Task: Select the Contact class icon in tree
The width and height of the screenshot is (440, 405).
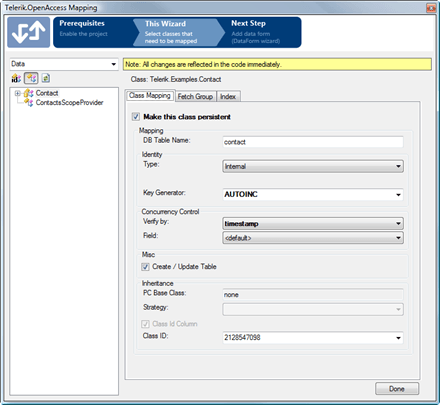Action: [x=29, y=93]
